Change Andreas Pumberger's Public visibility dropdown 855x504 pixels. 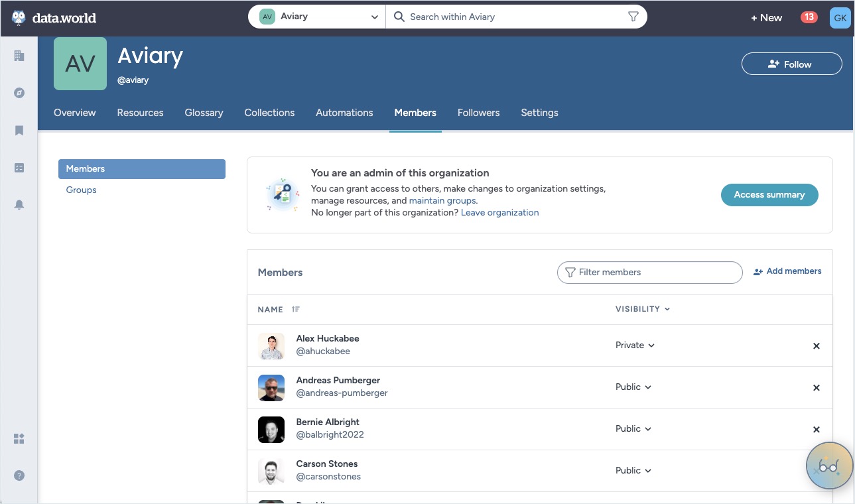click(x=633, y=387)
